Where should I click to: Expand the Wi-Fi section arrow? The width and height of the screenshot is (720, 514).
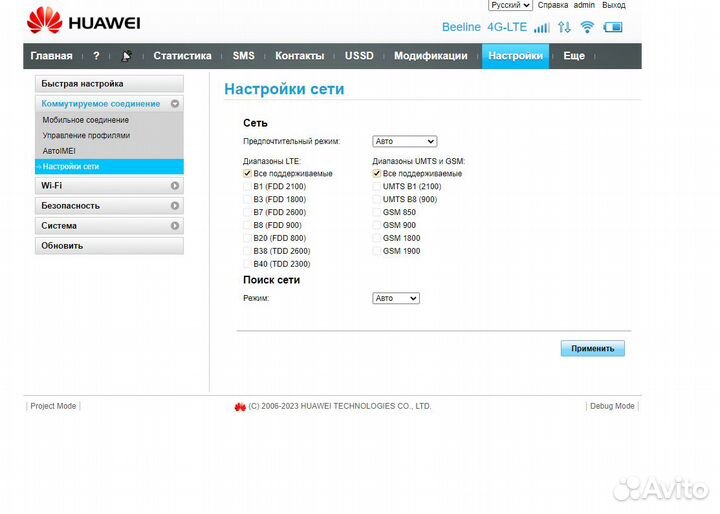pos(175,186)
